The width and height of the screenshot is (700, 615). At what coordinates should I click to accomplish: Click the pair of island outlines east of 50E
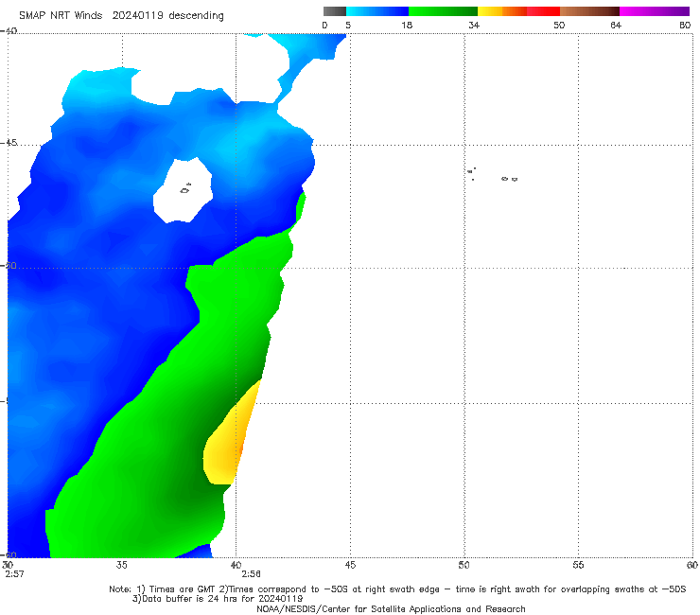coord(509,179)
